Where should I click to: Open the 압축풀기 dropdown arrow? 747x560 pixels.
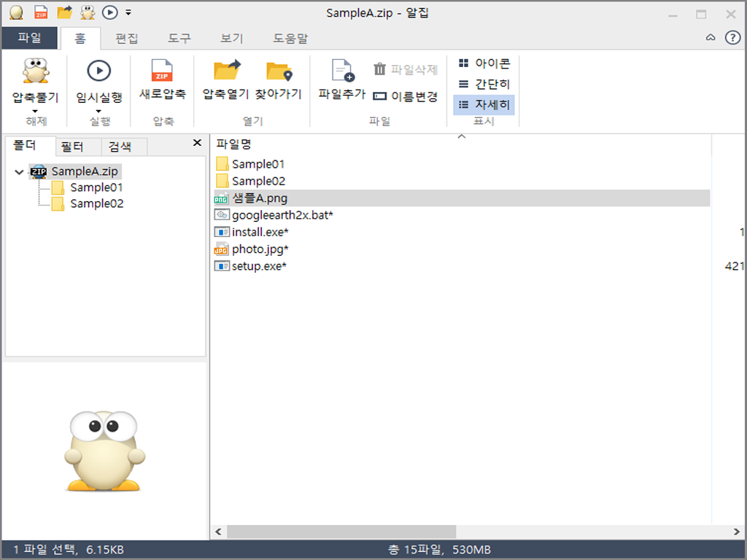(35, 111)
